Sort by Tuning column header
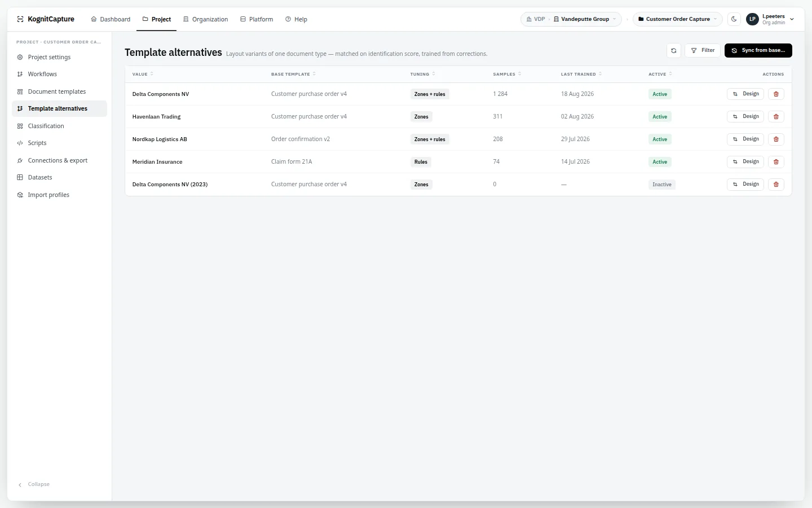This screenshot has width=812, height=508. click(422, 74)
